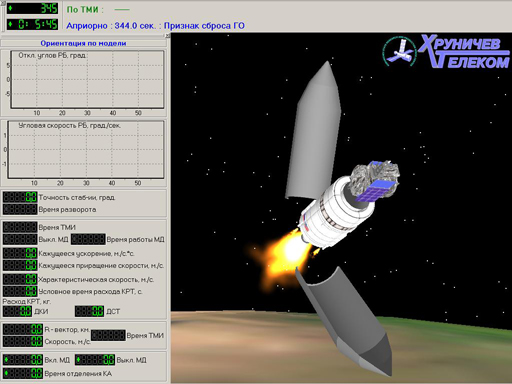Click the ДКИ fuel consumption readout
512x384 pixels.
pos(17,311)
